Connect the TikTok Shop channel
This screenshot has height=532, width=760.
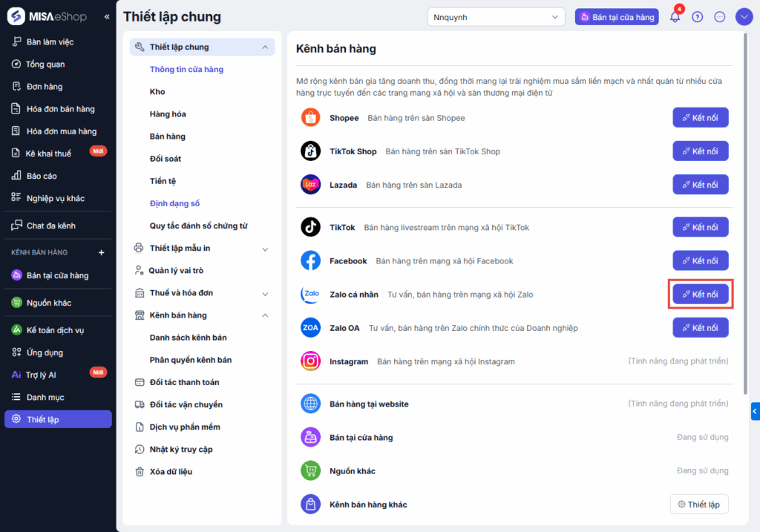point(701,151)
